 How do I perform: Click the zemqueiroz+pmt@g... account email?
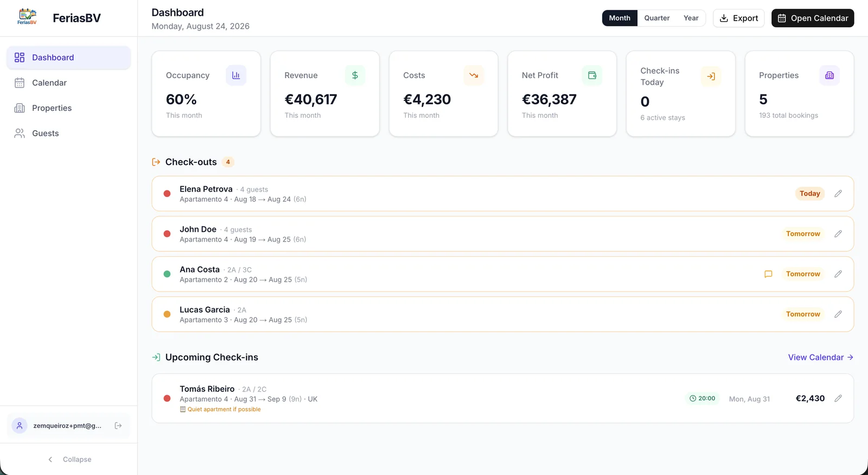coord(67,426)
